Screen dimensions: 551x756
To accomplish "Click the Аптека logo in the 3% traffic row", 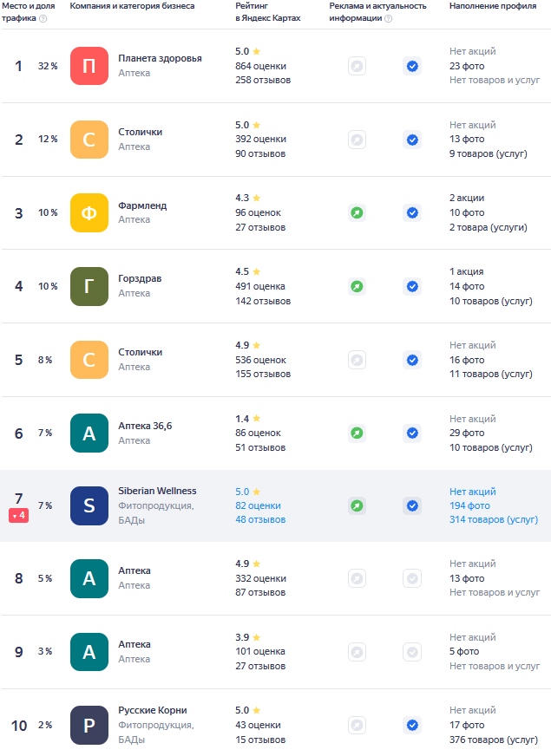I will point(89,652).
